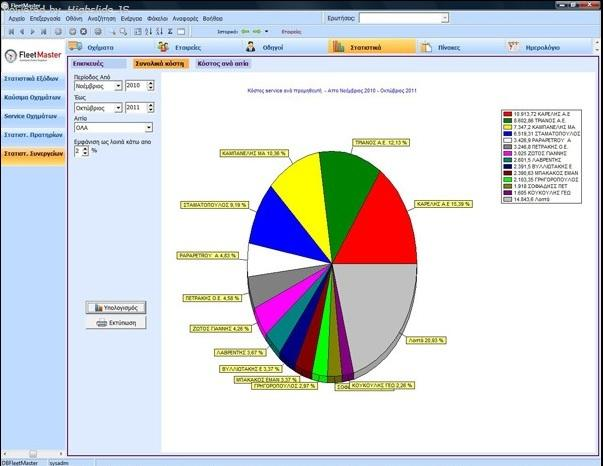Click the X cancel toolbar icon
The height and width of the screenshot is (466, 604).
(83, 32)
